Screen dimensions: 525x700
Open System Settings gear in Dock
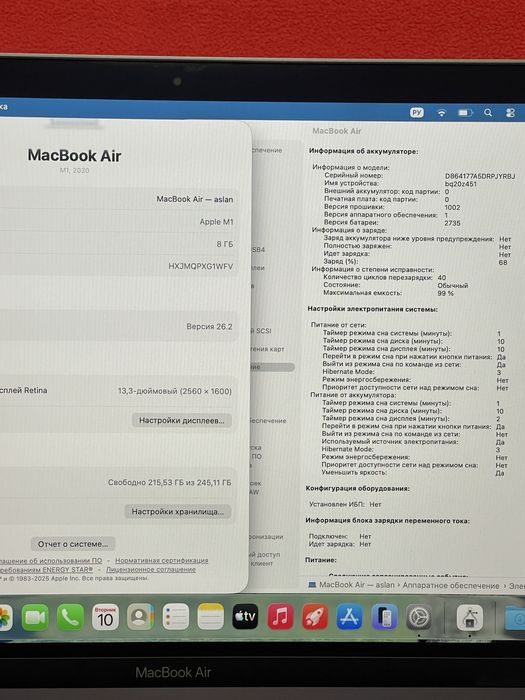coord(418,617)
